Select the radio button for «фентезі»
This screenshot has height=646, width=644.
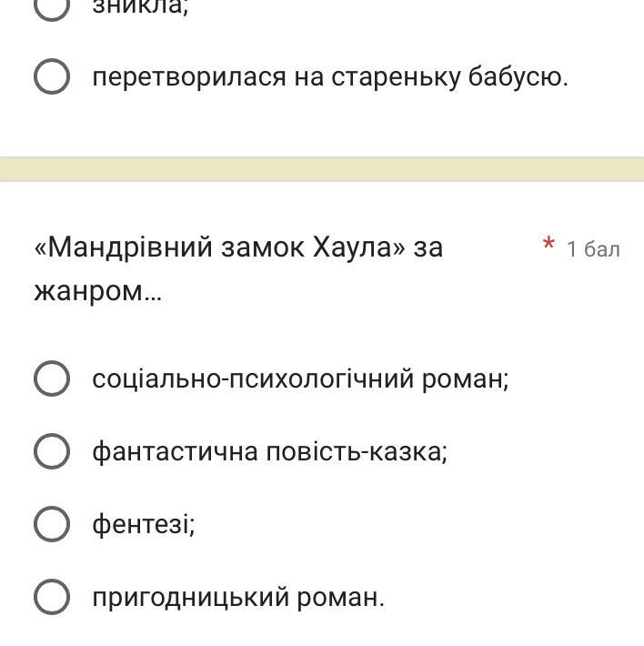pyautogui.click(x=52, y=524)
